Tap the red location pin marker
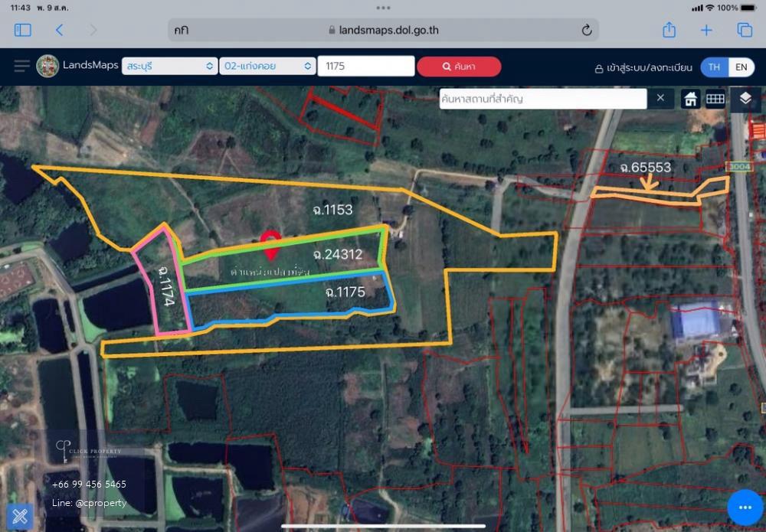The height and width of the screenshot is (532, 766). (x=270, y=244)
